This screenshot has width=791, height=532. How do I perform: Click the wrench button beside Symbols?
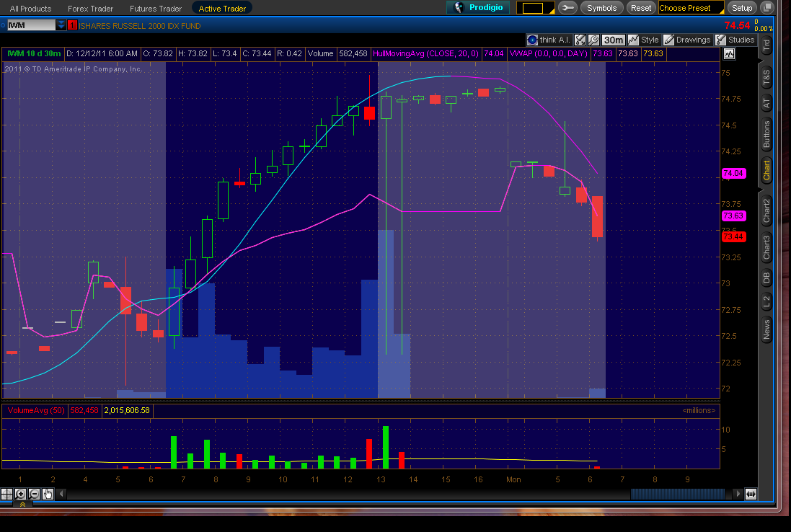pyautogui.click(x=567, y=8)
